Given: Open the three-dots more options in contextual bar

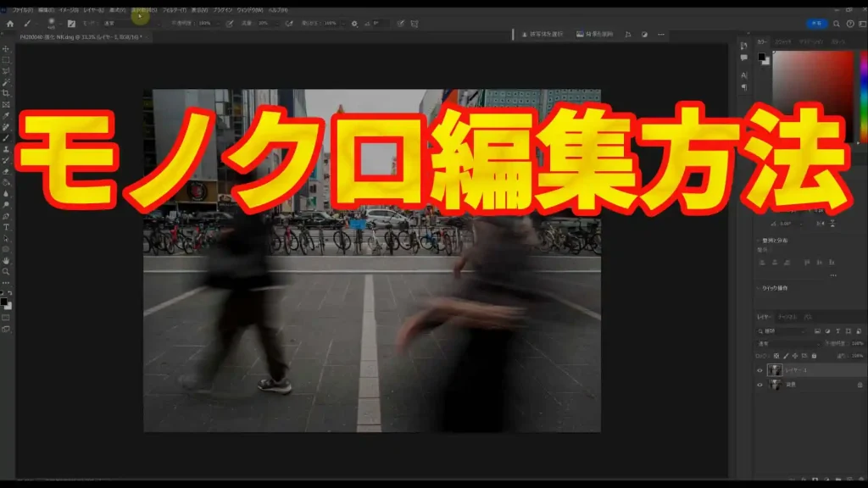Looking at the screenshot, I should click(x=661, y=35).
